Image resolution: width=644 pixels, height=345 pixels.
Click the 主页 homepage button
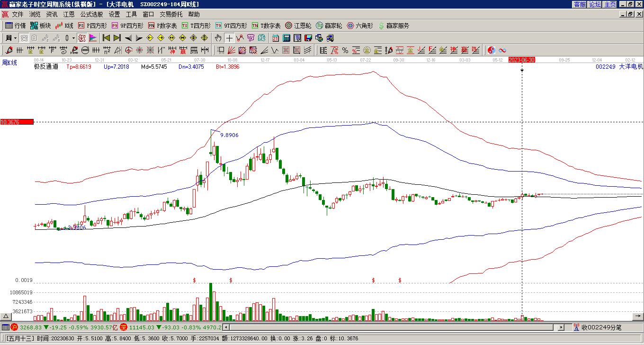click(x=610, y=4)
